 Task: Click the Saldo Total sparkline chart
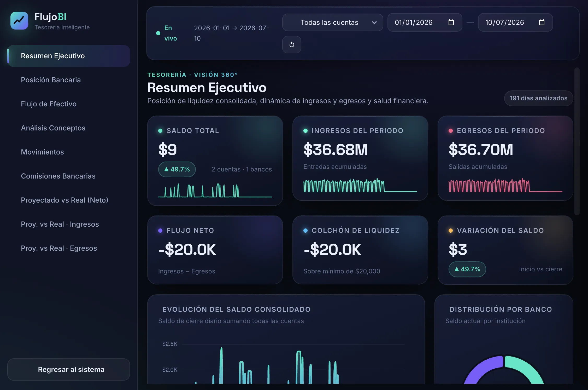(x=215, y=190)
